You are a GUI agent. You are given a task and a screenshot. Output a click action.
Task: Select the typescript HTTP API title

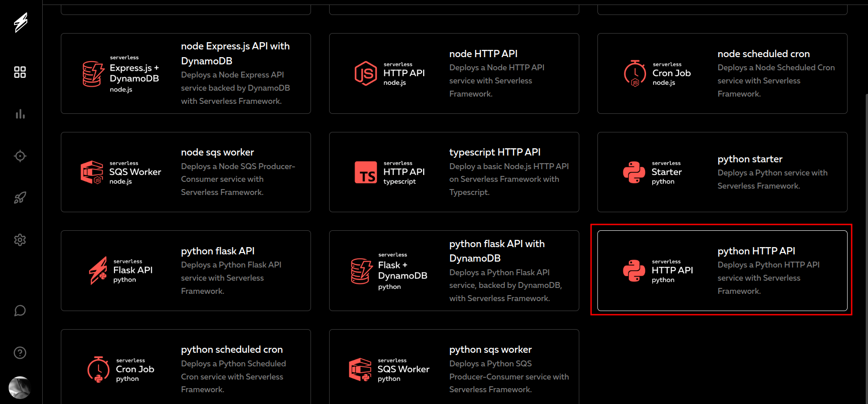tap(495, 152)
